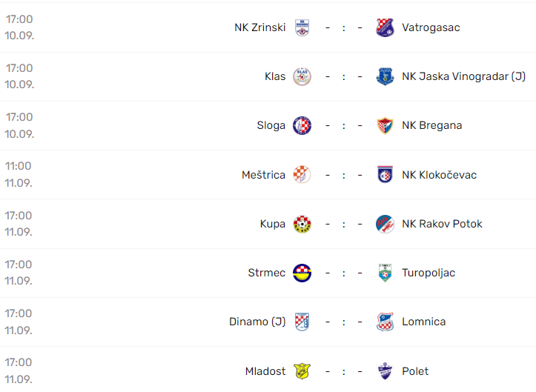Click the Meštrica club crest
Image resolution: width=536 pixels, height=392 pixels.
(302, 175)
